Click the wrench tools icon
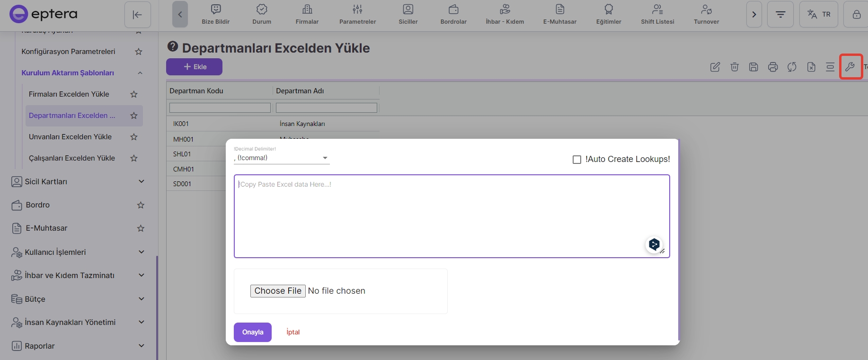The height and width of the screenshot is (360, 868). point(850,67)
